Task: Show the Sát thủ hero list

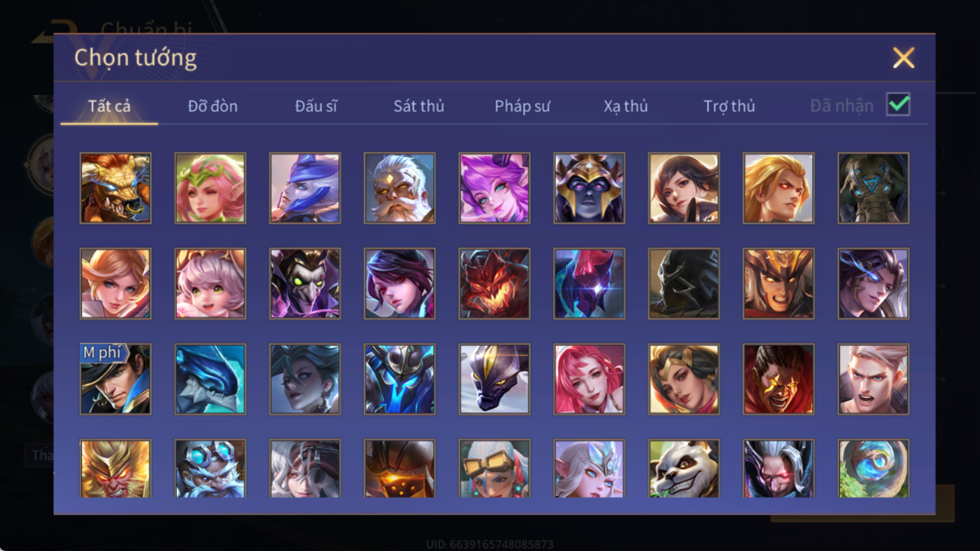Action: pos(419,106)
